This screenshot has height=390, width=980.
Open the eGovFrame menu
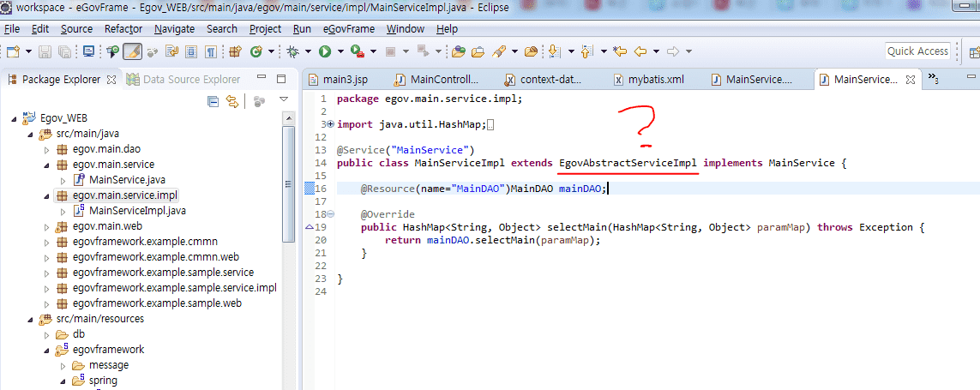pos(349,29)
